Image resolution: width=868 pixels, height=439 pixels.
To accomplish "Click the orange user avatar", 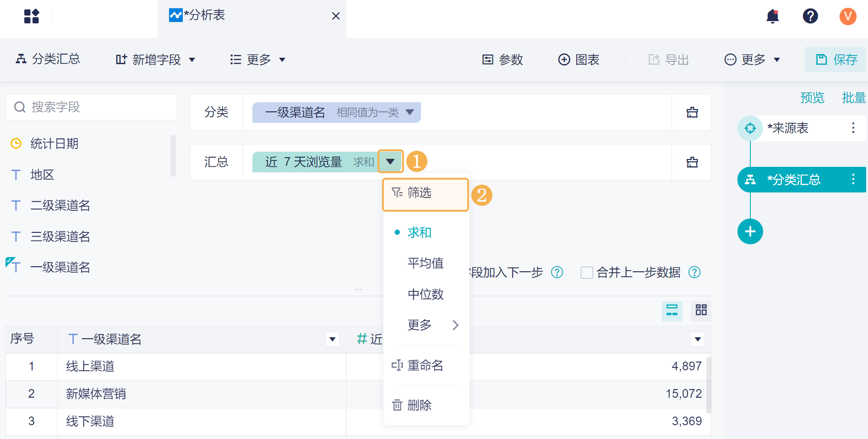I will click(847, 16).
